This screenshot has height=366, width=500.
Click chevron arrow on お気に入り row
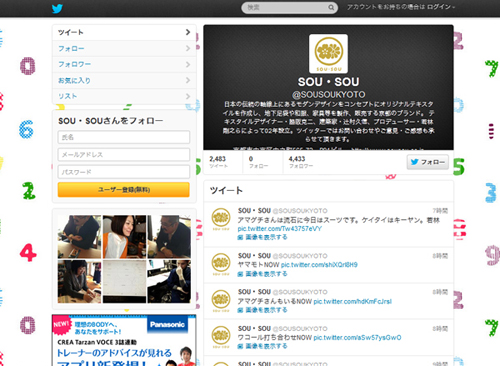click(x=188, y=80)
